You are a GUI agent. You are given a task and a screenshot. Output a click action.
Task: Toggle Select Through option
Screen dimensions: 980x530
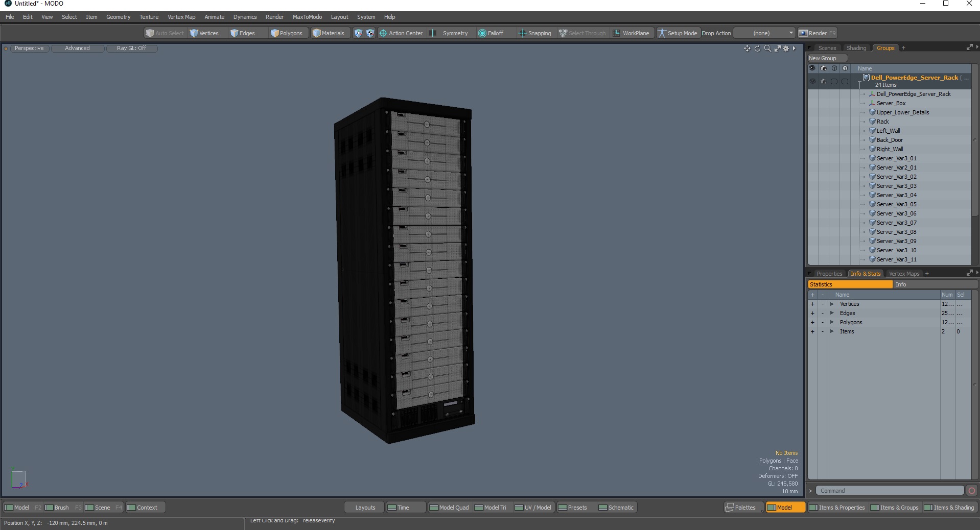coord(582,33)
